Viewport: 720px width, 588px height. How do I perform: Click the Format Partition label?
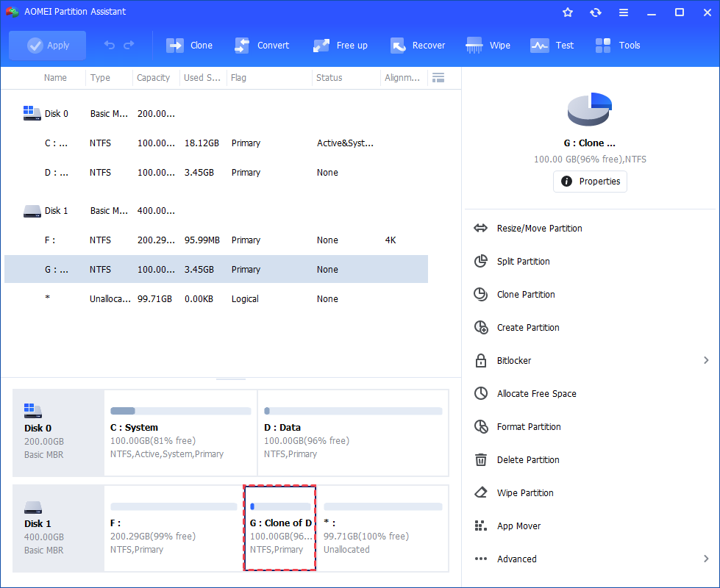click(x=529, y=426)
